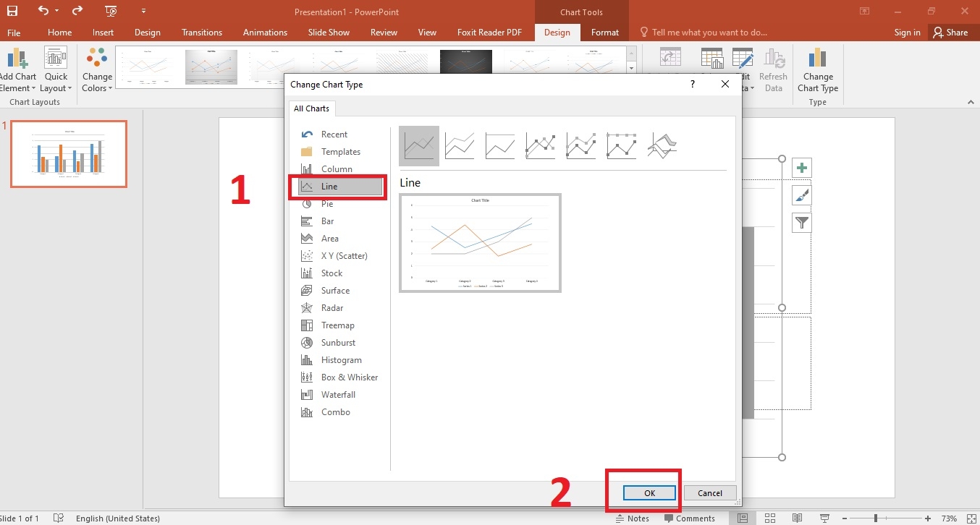The height and width of the screenshot is (525, 980).
Task: Expand the Change Colors dropdown
Action: click(x=97, y=82)
